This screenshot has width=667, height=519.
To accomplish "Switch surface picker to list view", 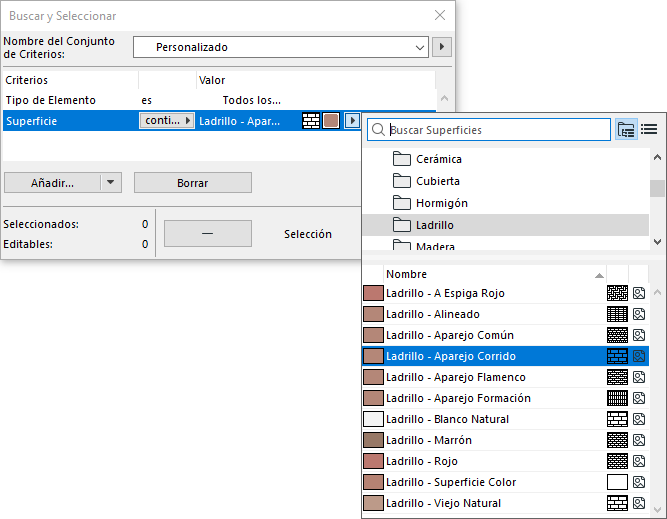I will (x=649, y=129).
